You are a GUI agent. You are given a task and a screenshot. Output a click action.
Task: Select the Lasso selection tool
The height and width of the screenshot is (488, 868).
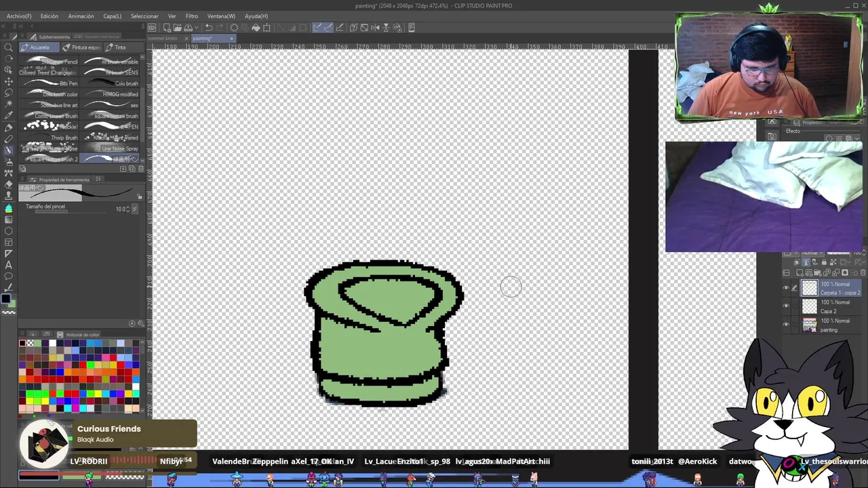(9, 93)
